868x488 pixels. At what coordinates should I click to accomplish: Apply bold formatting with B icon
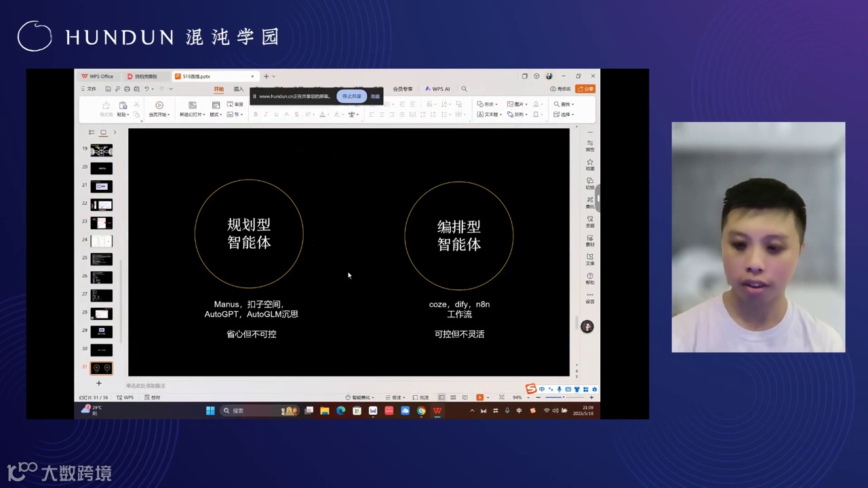tap(256, 115)
